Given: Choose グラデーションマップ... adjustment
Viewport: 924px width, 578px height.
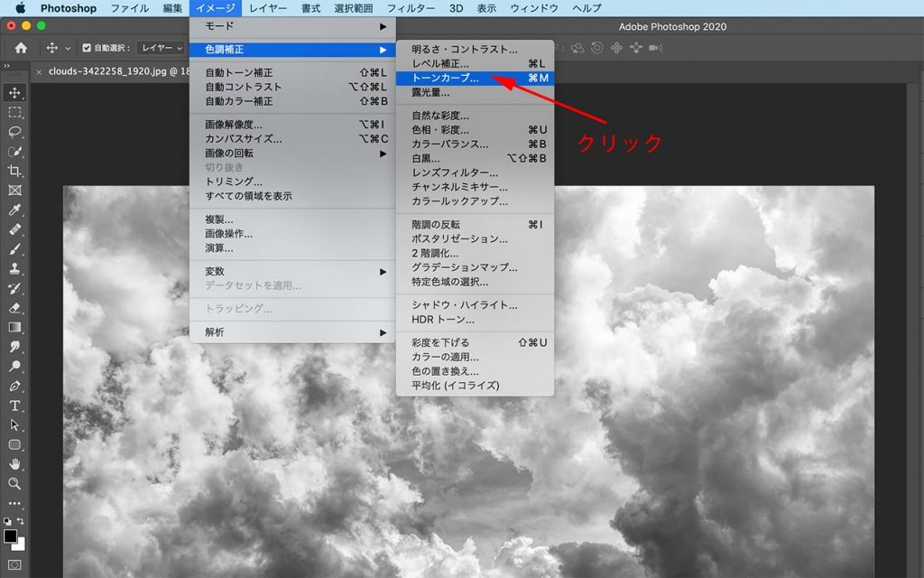Looking at the screenshot, I should (x=475, y=267).
